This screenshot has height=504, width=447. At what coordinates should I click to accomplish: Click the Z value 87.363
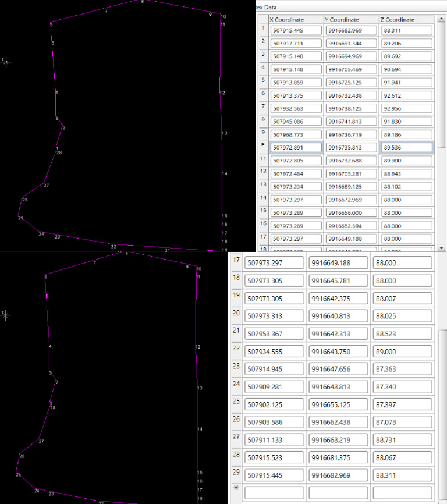click(402, 369)
